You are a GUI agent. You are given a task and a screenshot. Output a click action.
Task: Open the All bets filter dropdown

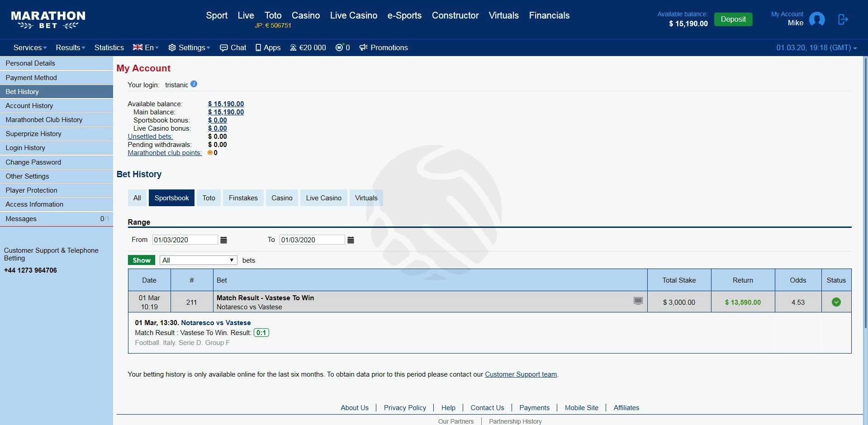[x=199, y=260]
